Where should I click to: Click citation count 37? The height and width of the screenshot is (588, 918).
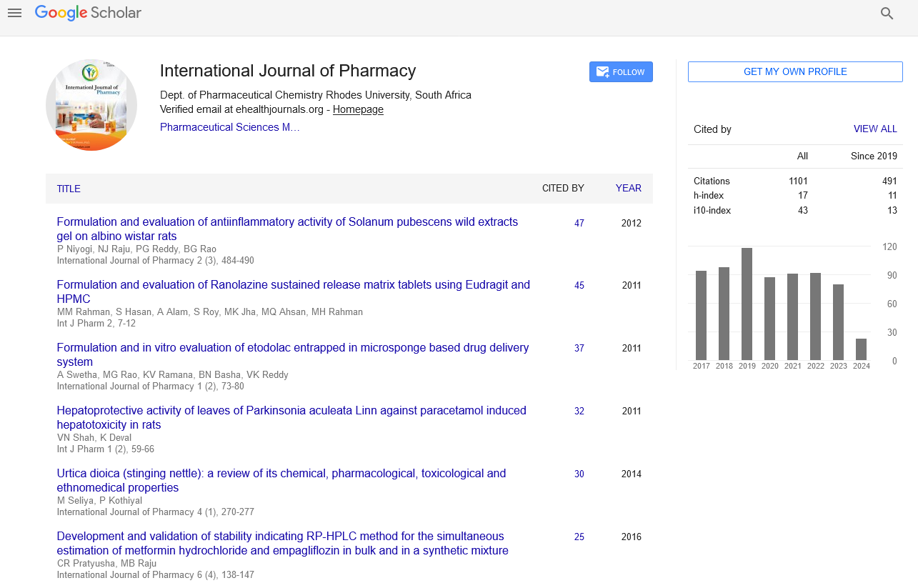(579, 348)
